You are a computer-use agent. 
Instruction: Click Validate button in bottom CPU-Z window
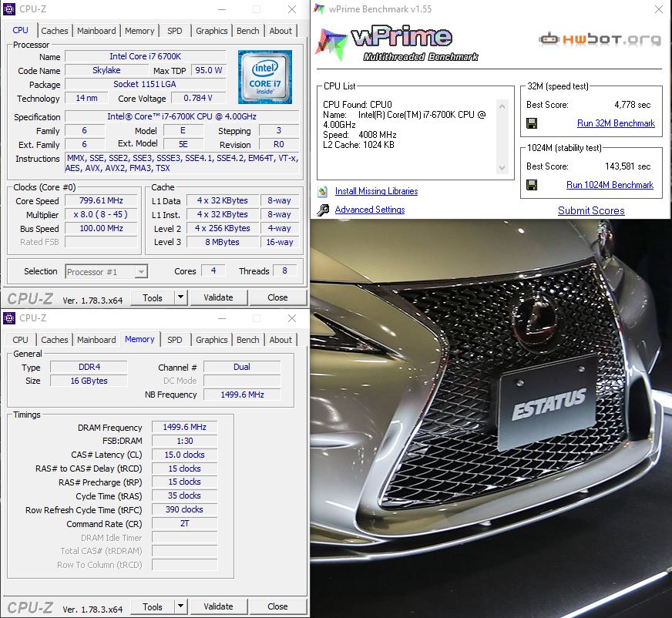coord(218,606)
